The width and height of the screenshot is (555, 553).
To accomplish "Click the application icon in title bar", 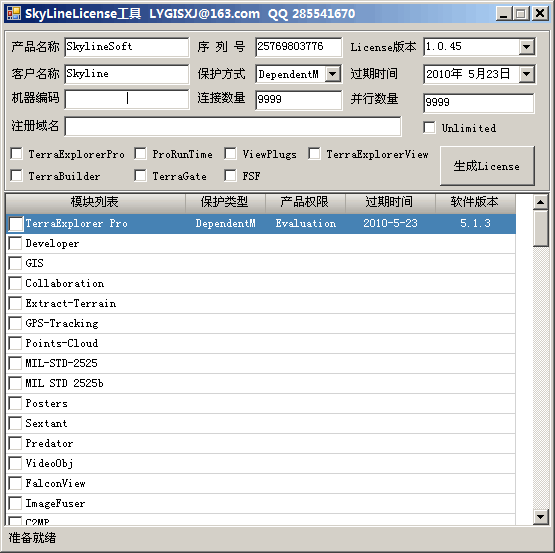I will pos(14,13).
